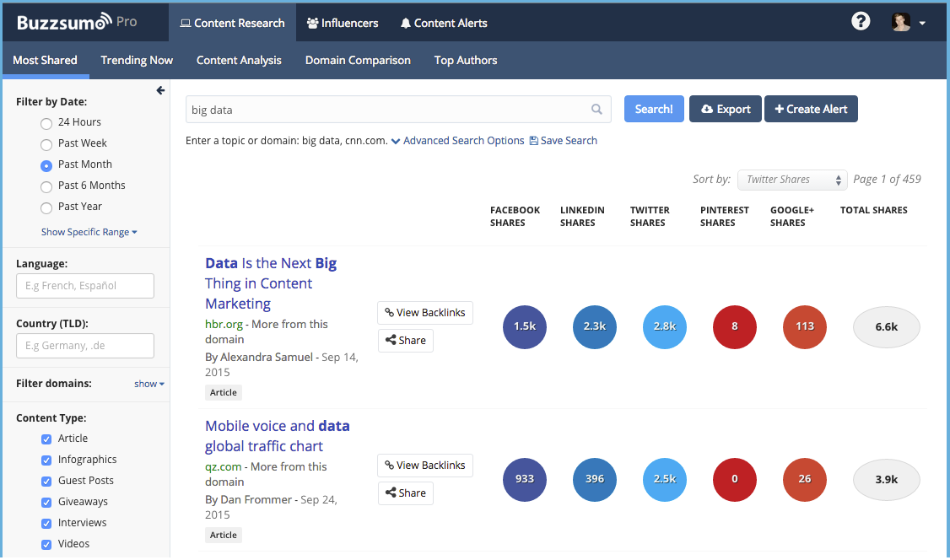Select the Past Week date filter

point(46,143)
